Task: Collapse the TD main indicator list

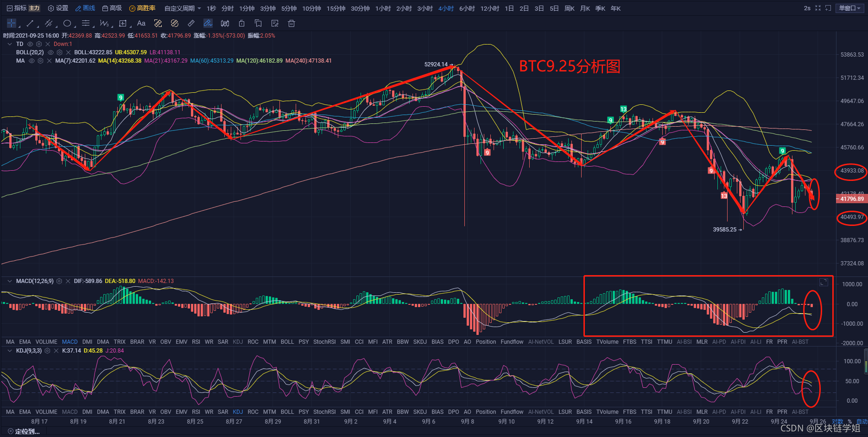Action: (10, 44)
